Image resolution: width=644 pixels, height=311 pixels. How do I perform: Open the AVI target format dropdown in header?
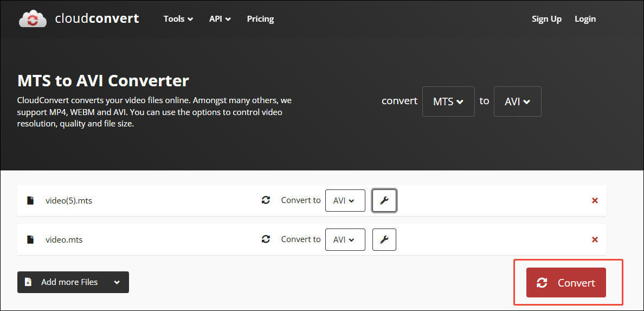click(x=518, y=101)
